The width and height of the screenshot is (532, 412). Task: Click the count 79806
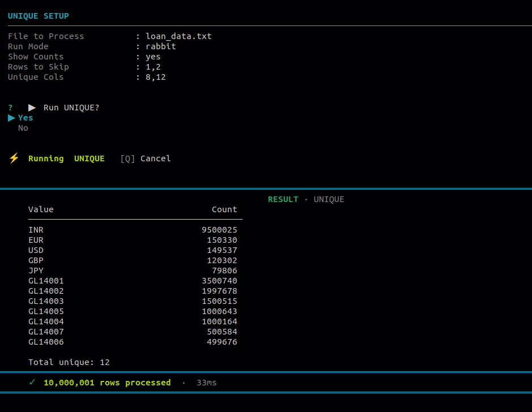(224, 271)
